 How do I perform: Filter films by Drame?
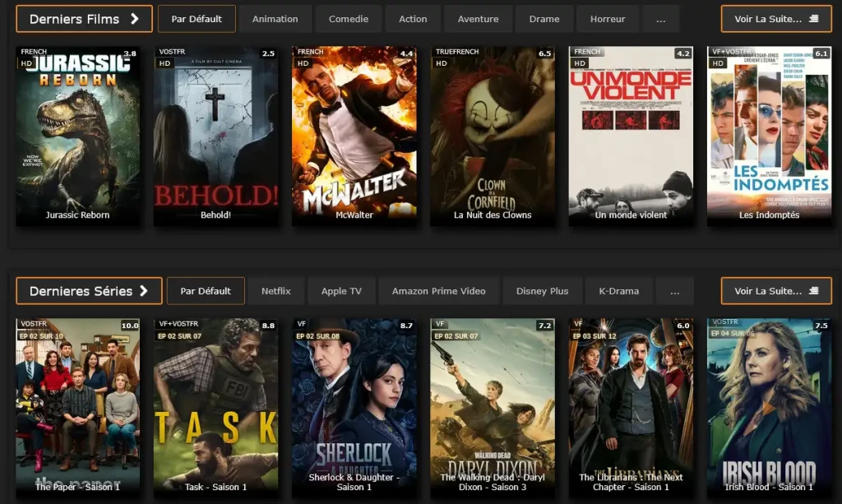pyautogui.click(x=544, y=19)
